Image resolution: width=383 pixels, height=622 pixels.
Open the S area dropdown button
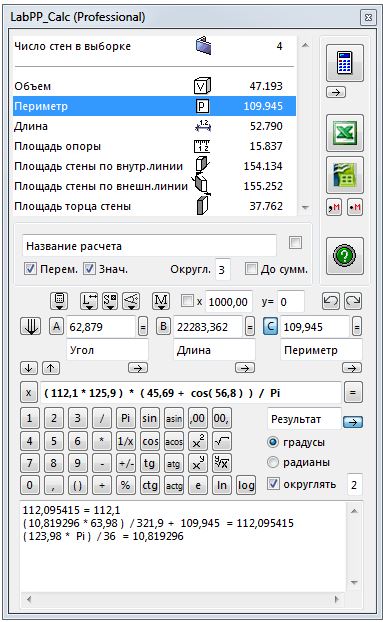(110, 301)
